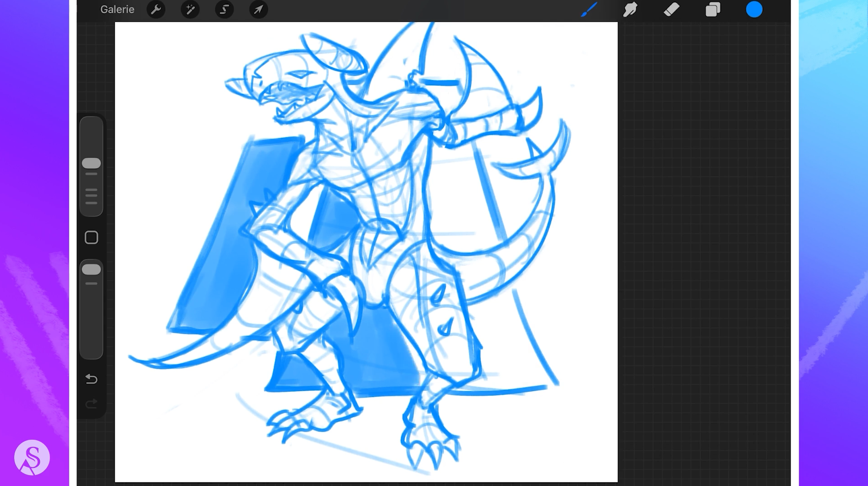Select the Smudge tool
Image resolution: width=868 pixels, height=486 pixels.
630,10
